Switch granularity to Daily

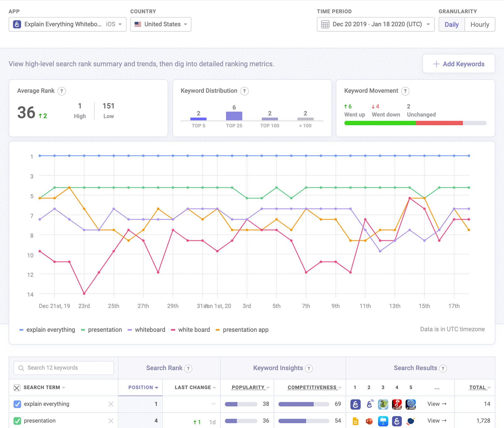[x=452, y=25]
